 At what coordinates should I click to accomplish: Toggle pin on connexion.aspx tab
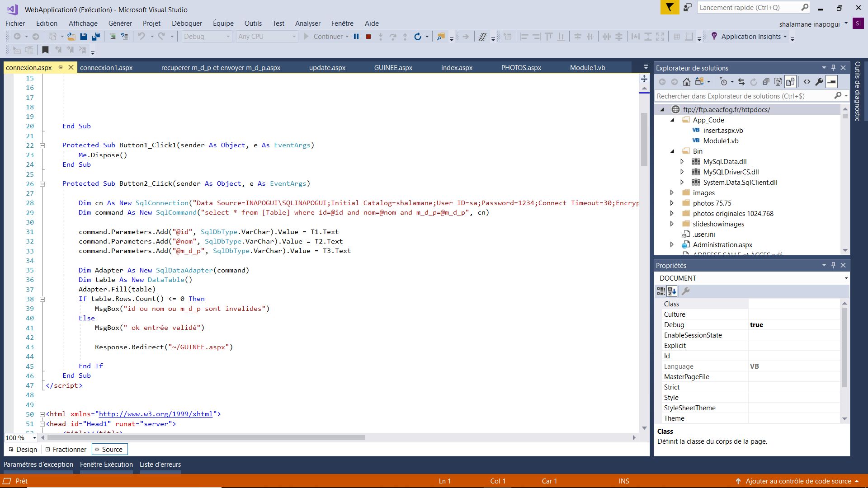coord(60,67)
